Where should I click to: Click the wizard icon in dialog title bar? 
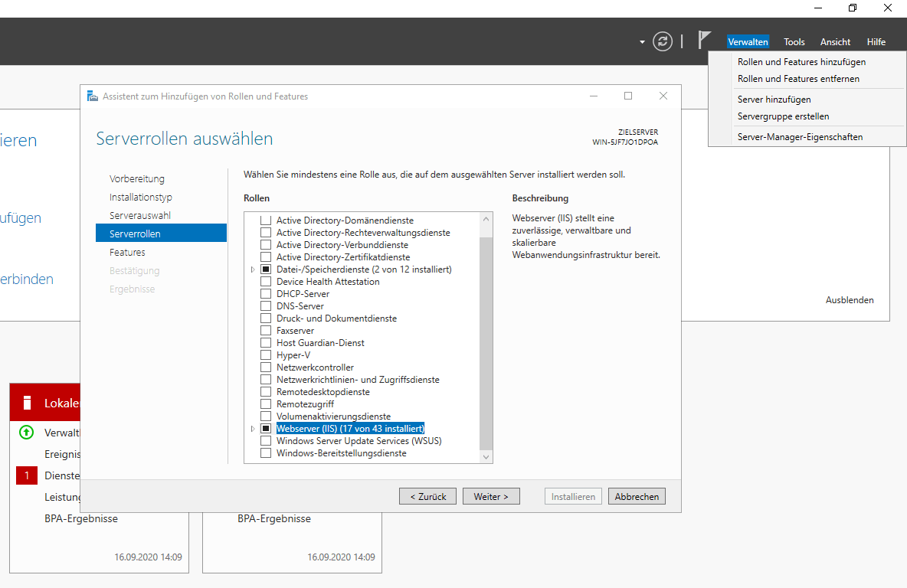(x=93, y=96)
